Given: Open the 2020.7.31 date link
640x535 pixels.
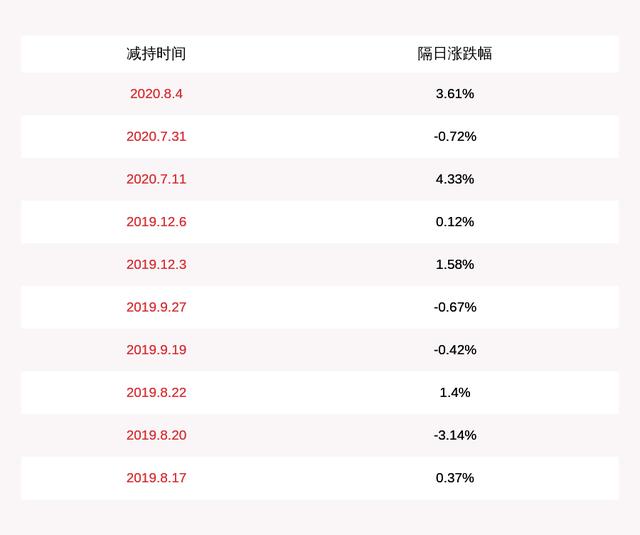Looking at the screenshot, I should 156,136.
